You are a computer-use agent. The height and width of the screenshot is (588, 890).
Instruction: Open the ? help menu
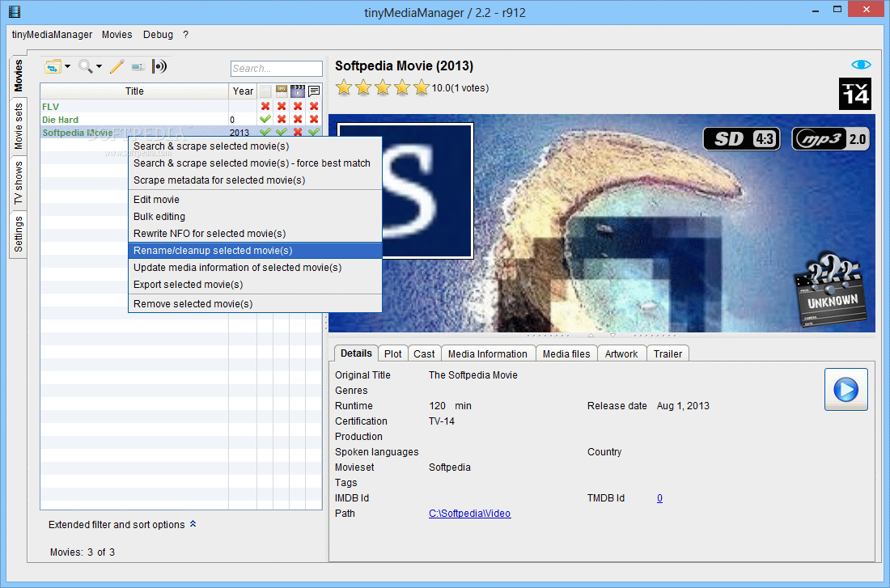click(185, 35)
